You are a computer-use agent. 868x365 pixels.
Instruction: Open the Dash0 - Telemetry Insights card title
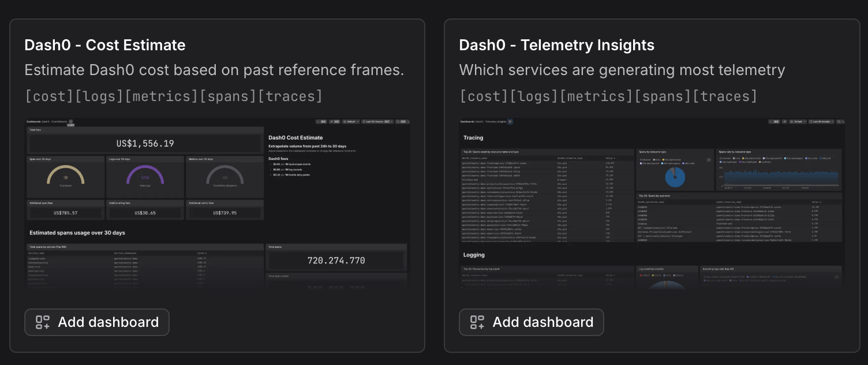point(556,45)
